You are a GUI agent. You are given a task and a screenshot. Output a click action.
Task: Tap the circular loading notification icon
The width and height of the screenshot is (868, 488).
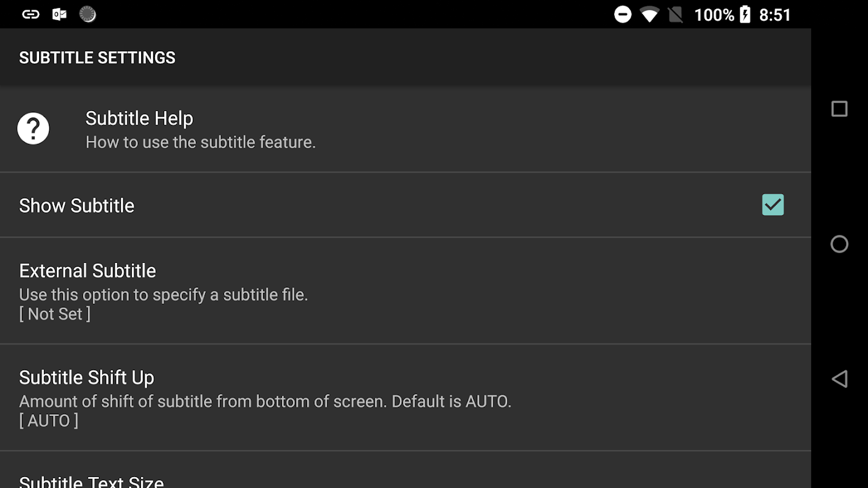(88, 14)
